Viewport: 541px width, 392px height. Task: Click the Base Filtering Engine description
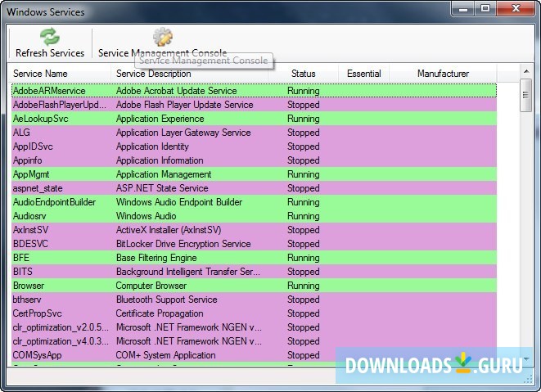coord(156,258)
